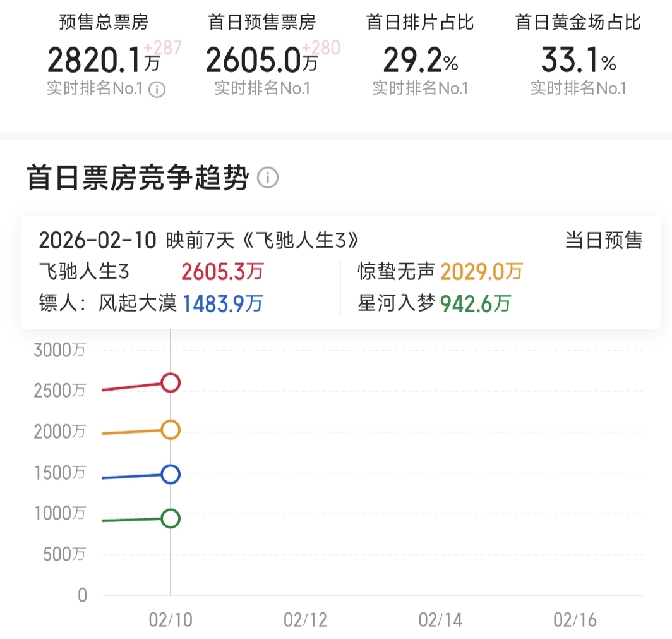Click the +280 increment indicator
Image resolution: width=672 pixels, height=639 pixels.
pyautogui.click(x=321, y=47)
